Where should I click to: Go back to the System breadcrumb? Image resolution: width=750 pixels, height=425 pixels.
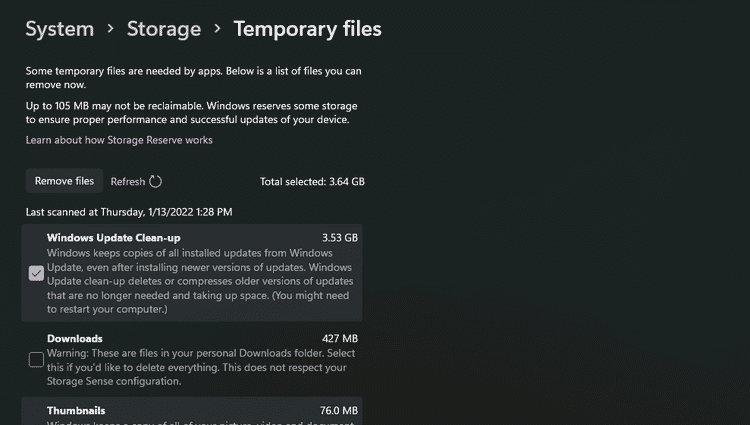[61, 29]
